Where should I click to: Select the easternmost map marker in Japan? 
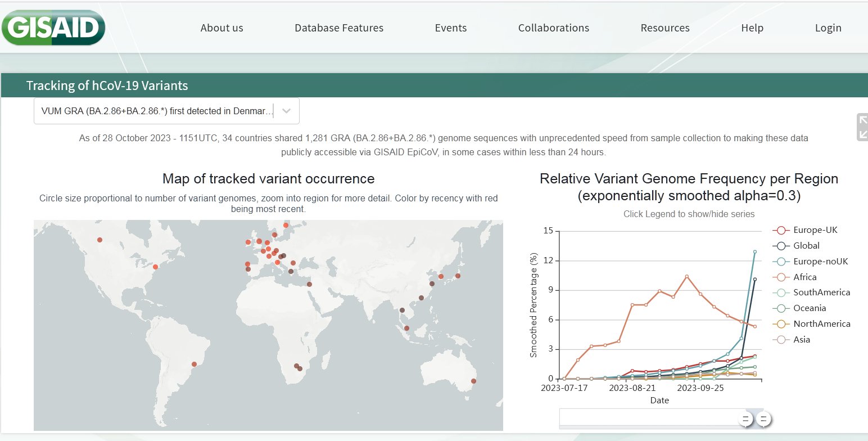click(x=458, y=276)
